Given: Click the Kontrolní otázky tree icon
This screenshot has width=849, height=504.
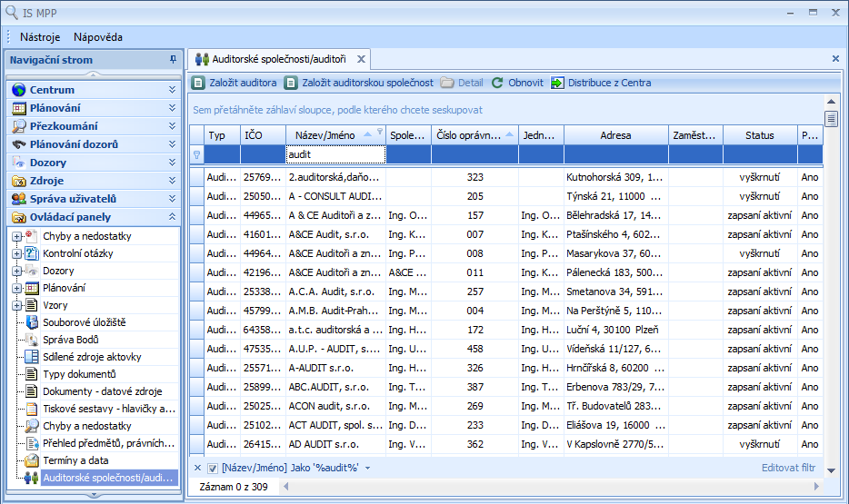Looking at the screenshot, I should coord(32,253).
